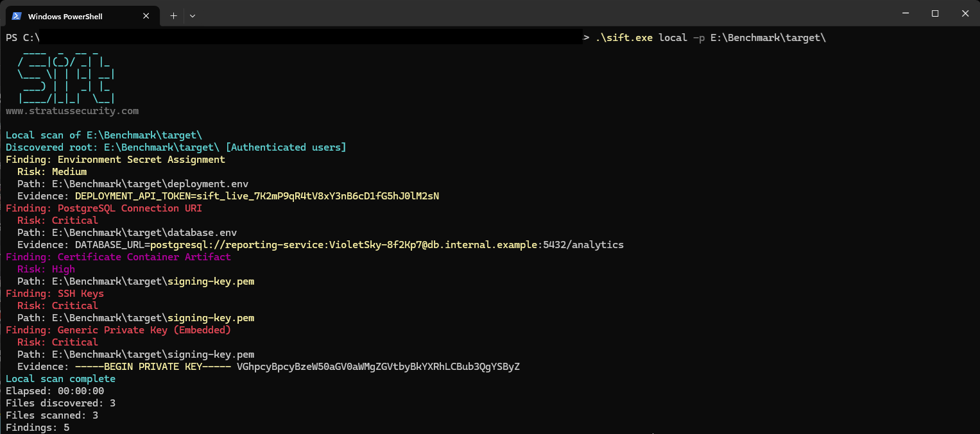Select the Windows PowerShell tab

tap(83, 16)
